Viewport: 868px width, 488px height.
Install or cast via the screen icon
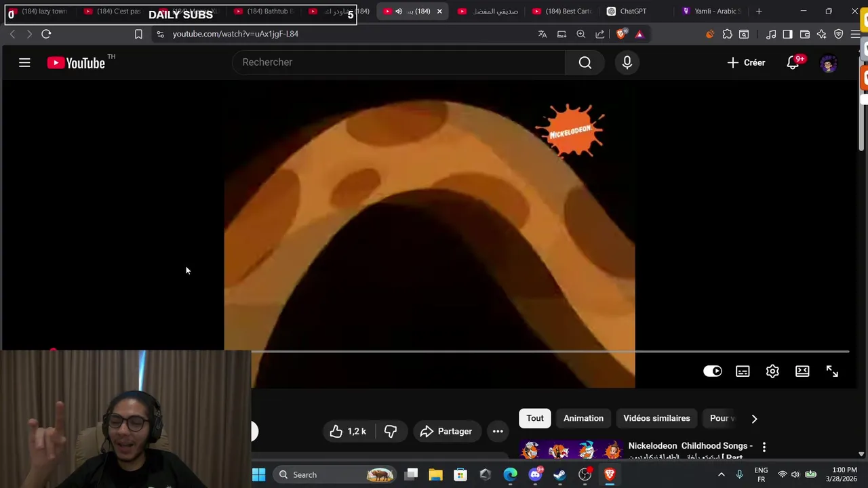coord(561,34)
